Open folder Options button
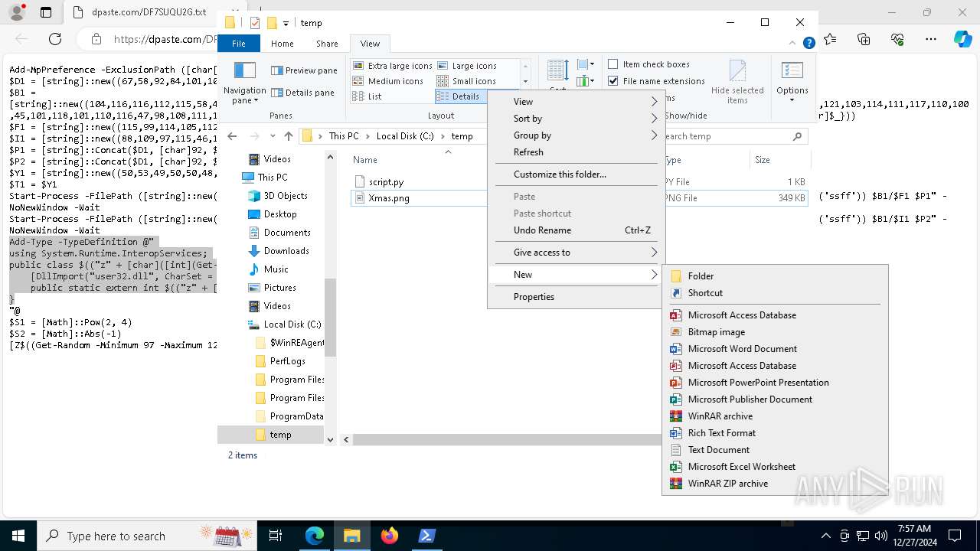This screenshot has height=551, width=980. click(792, 83)
